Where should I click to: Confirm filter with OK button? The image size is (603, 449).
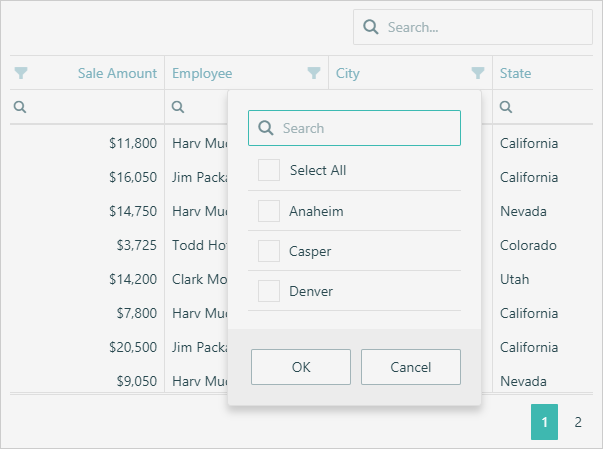[x=301, y=367]
